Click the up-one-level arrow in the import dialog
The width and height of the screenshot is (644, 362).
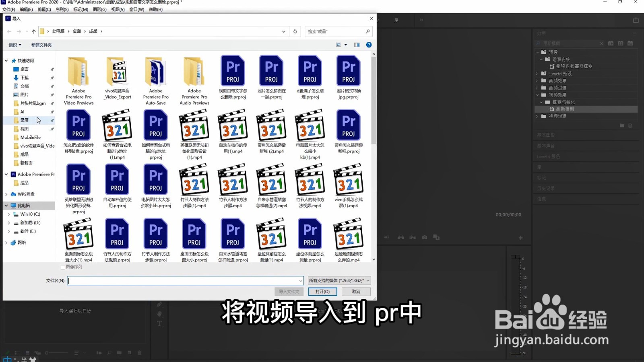click(x=34, y=31)
